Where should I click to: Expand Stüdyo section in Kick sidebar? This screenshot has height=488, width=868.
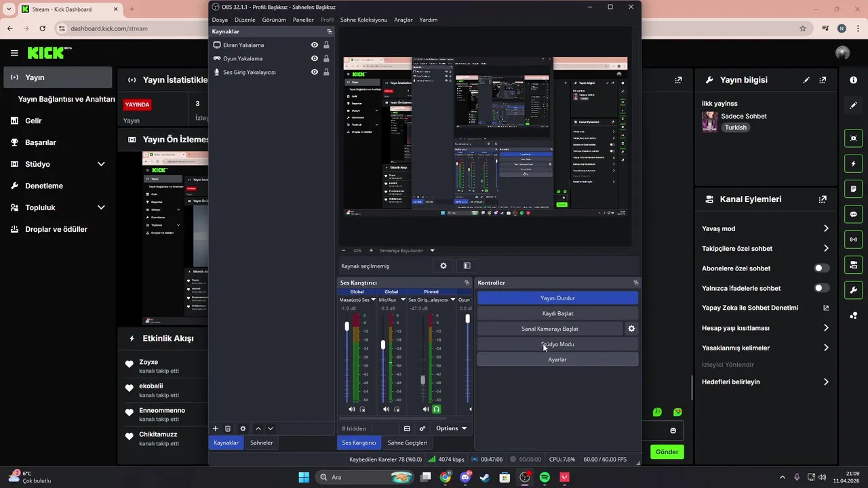pos(101,164)
